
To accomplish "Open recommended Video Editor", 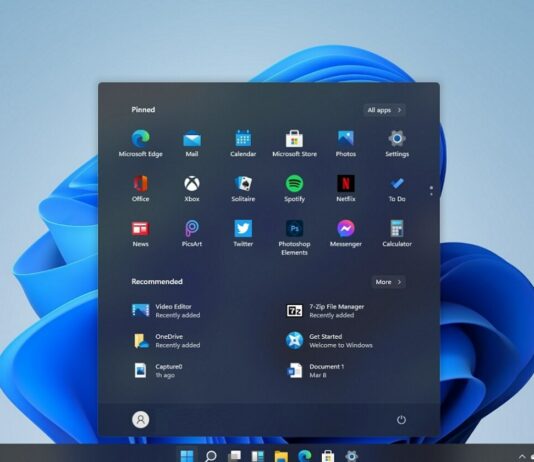I will 166,310.
